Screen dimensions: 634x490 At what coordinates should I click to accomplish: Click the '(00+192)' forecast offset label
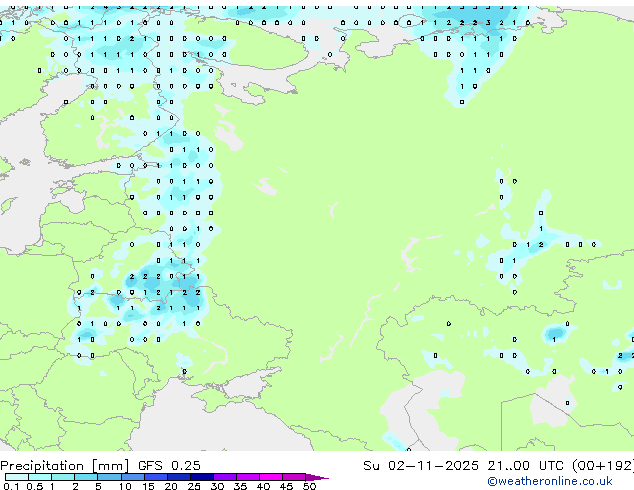click(x=603, y=466)
